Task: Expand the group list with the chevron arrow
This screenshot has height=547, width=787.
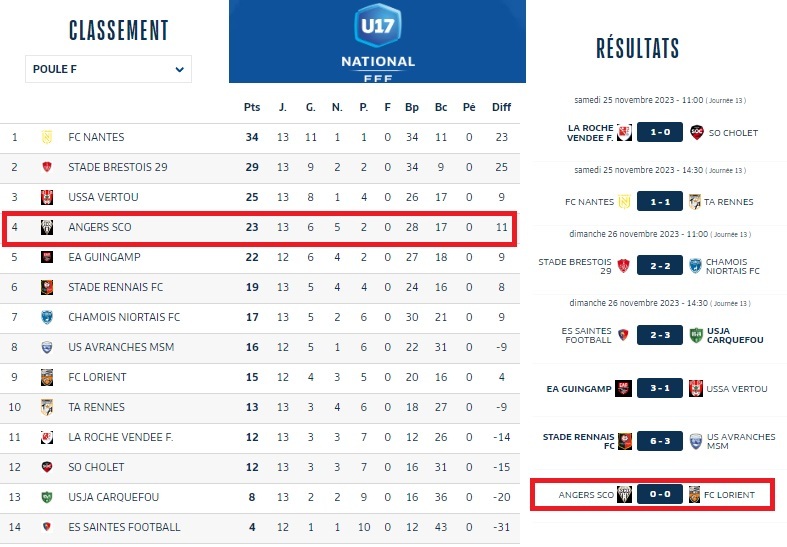Action: click(x=180, y=69)
